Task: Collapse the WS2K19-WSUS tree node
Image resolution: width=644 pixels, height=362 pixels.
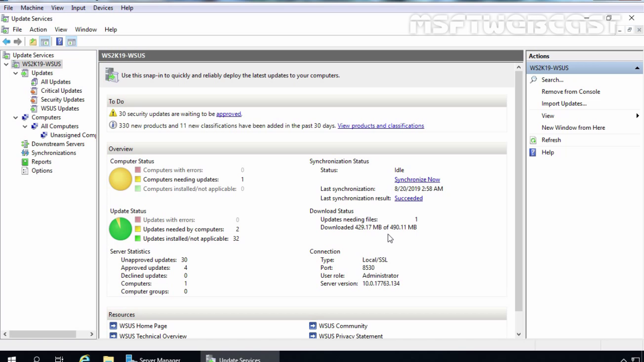Action: (6, 64)
